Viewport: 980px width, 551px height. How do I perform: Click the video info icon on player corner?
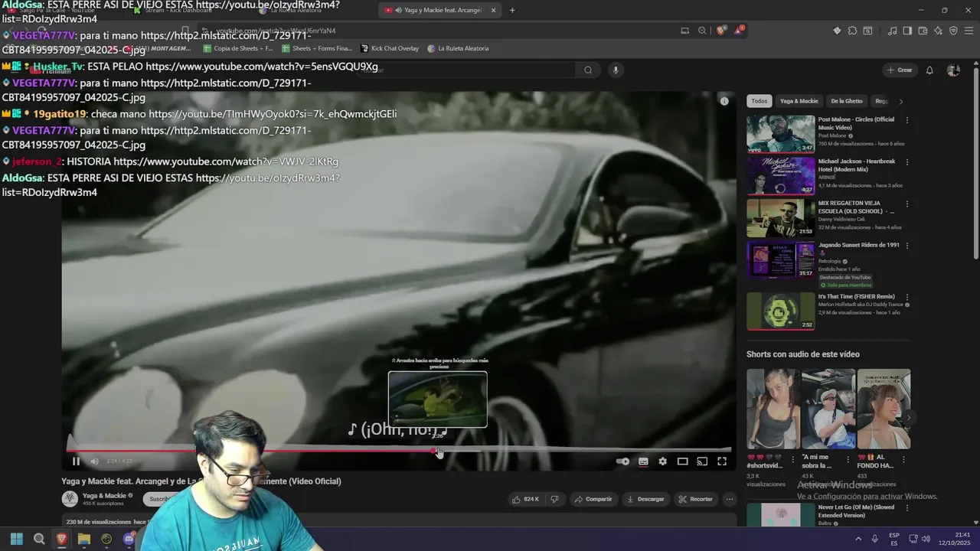pyautogui.click(x=724, y=101)
